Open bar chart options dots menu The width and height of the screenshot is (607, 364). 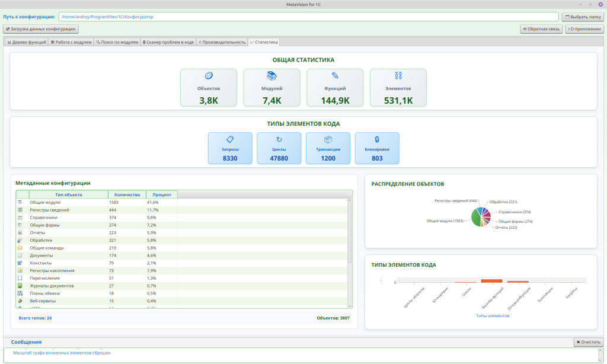(381, 280)
